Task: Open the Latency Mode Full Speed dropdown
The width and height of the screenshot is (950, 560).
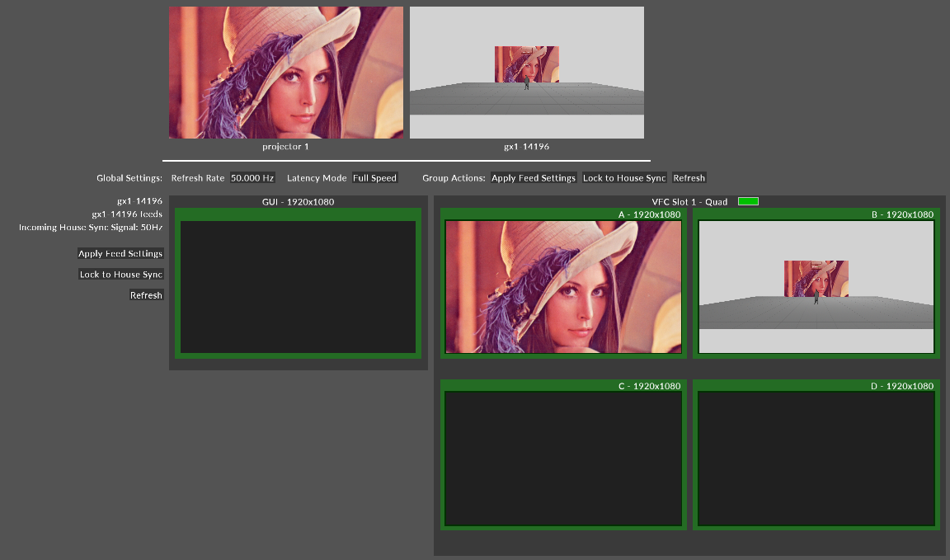Action: [x=374, y=177]
